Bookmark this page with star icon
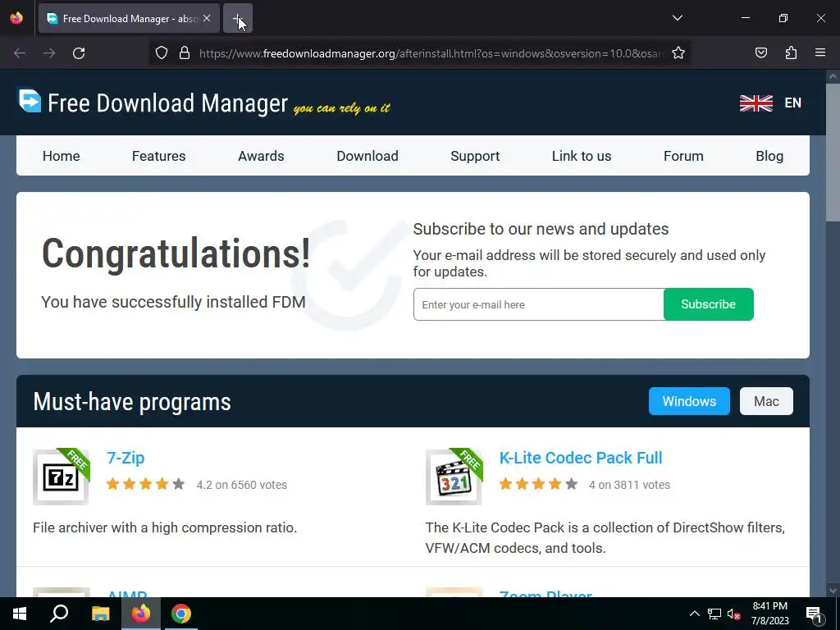 point(678,53)
